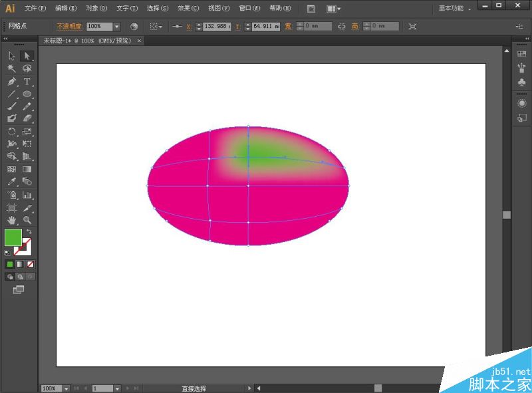Click the green fill color swatch

13,237
